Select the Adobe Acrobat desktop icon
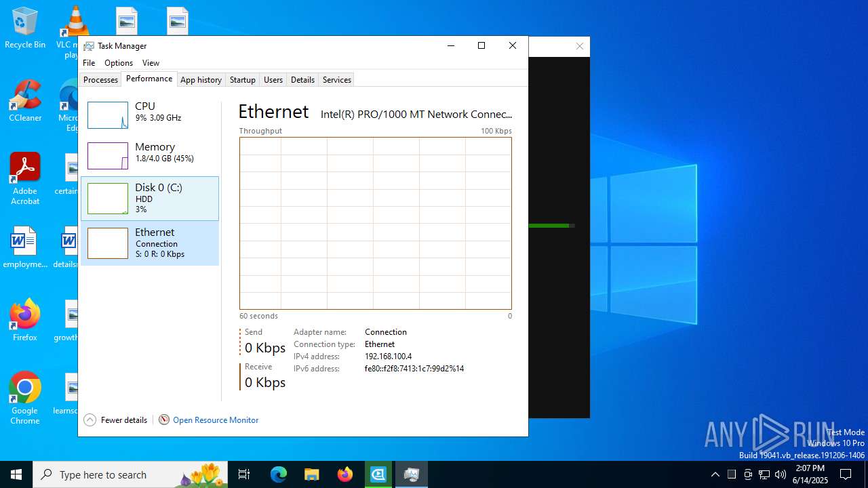 click(x=25, y=179)
